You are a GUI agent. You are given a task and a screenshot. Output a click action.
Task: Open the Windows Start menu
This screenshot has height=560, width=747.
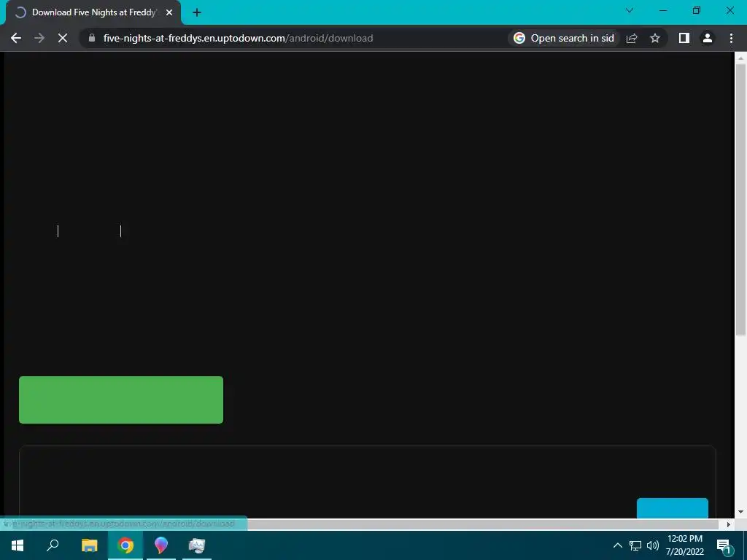pos(18,545)
